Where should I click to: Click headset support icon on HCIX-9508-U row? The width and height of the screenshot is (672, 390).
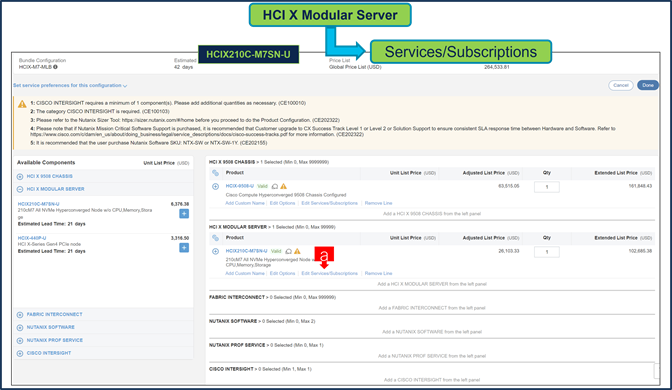coord(275,186)
